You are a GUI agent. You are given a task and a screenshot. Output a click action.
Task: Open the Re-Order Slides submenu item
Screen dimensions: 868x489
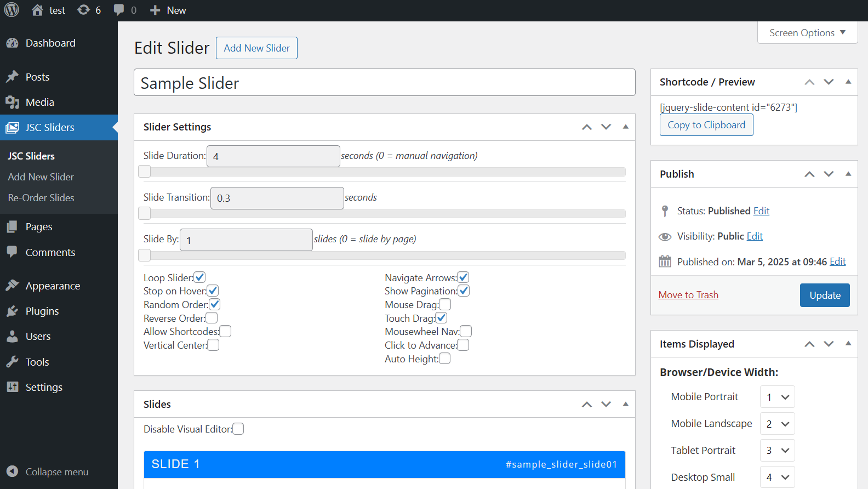pyautogui.click(x=41, y=197)
